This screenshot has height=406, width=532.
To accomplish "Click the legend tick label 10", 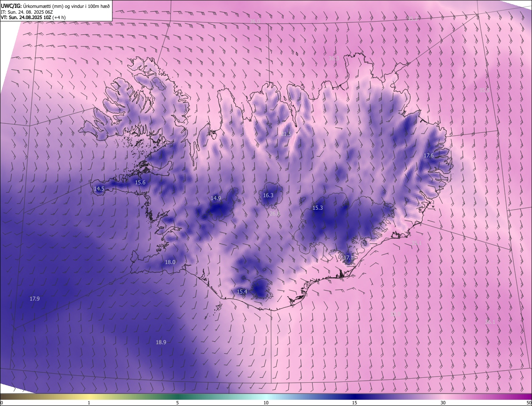I will click(266, 403).
